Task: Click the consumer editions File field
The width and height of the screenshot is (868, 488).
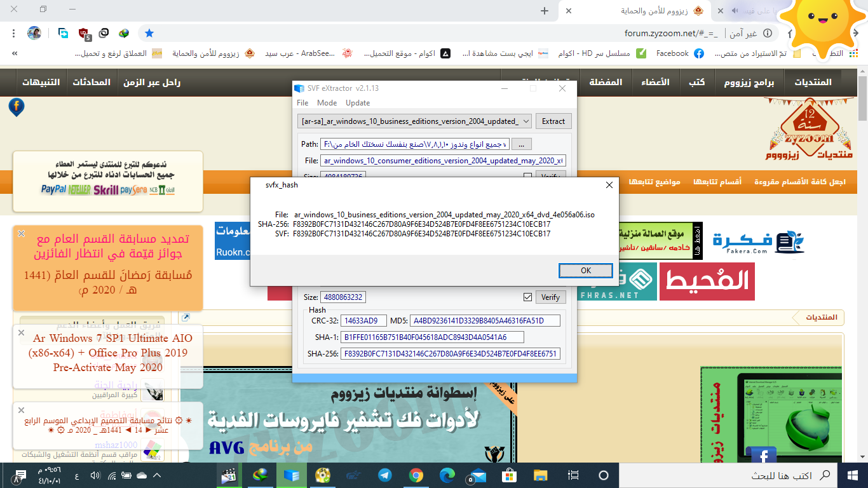Action: [444, 161]
